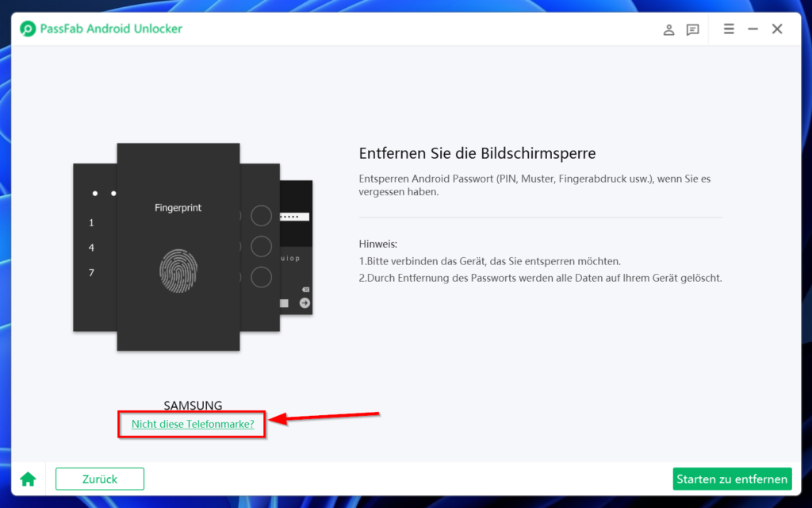Click the PassFab Android Unlocker title text
This screenshot has height=508, width=812.
point(111,29)
